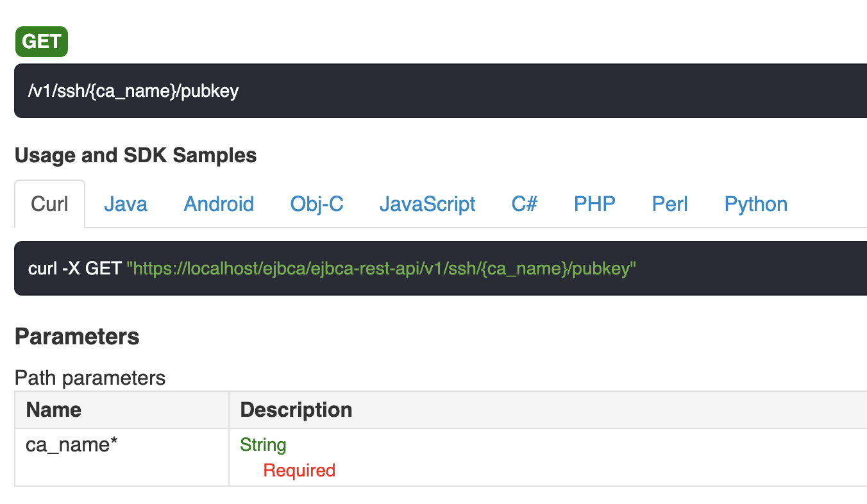Click the Name column header
The image size is (867, 504).
coord(54,410)
